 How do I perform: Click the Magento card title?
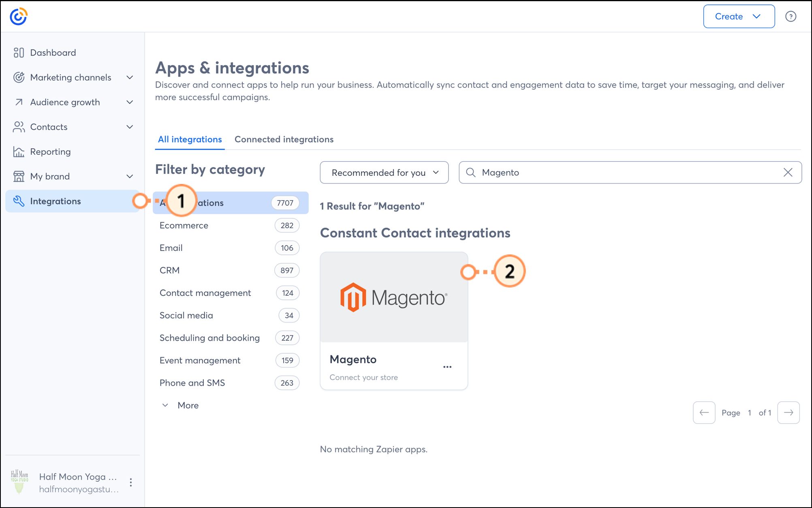[353, 359]
